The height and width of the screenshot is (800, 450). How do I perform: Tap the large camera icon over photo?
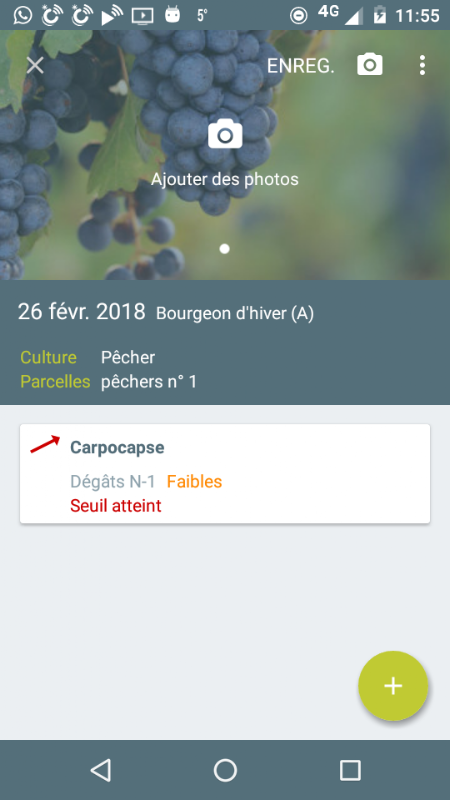coord(225,134)
